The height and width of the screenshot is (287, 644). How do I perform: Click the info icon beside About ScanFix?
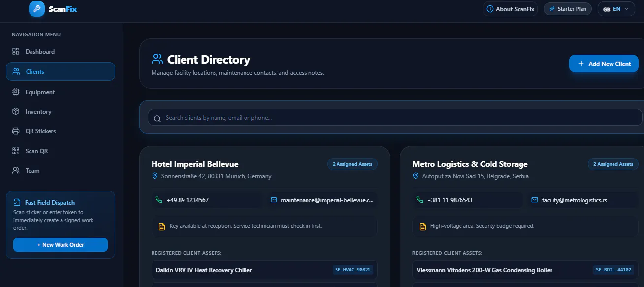(490, 9)
